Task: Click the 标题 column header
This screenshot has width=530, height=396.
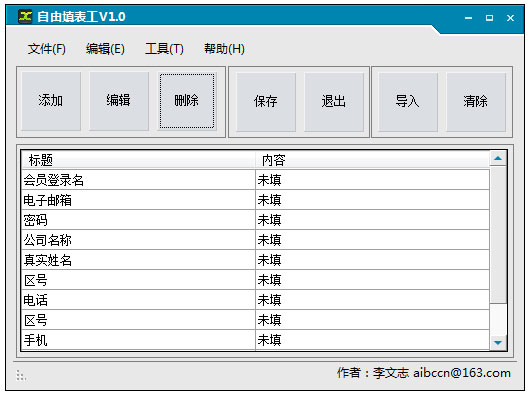Action: pyautogui.click(x=138, y=160)
